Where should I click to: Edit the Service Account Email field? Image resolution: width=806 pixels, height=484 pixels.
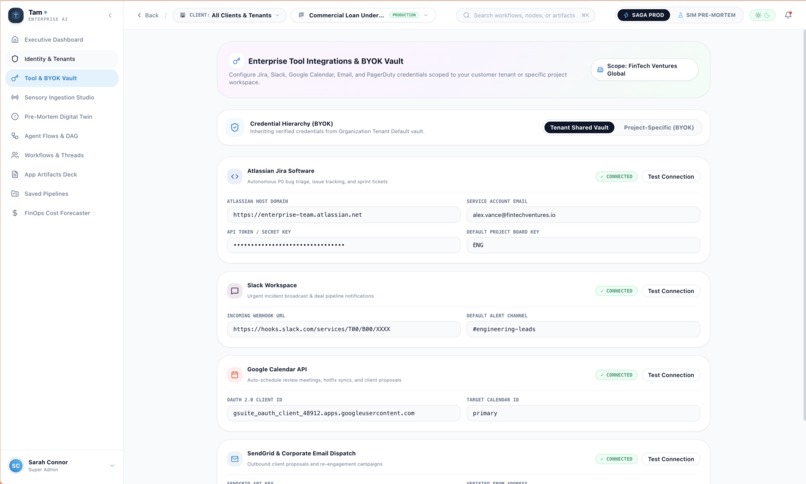[583, 215]
